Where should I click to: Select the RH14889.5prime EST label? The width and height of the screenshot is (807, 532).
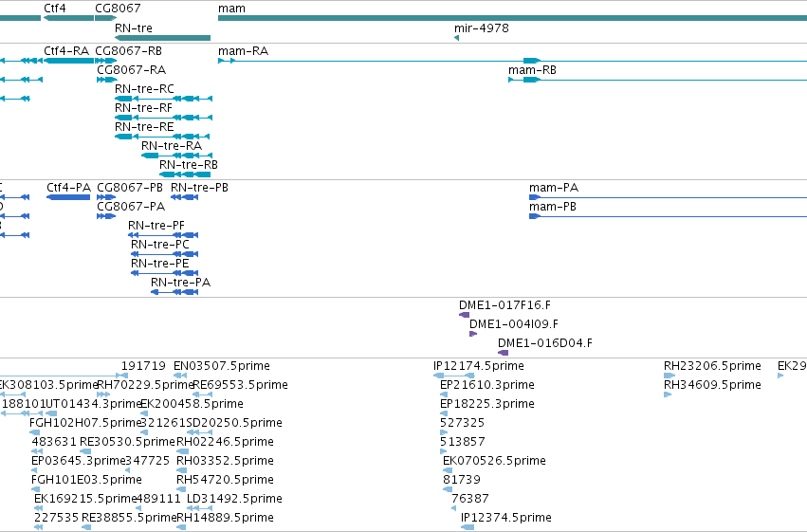click(225, 519)
